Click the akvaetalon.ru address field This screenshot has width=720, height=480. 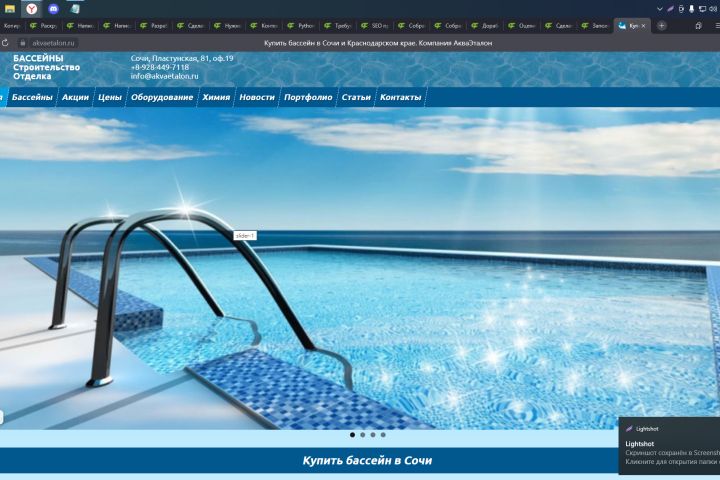click(53, 43)
